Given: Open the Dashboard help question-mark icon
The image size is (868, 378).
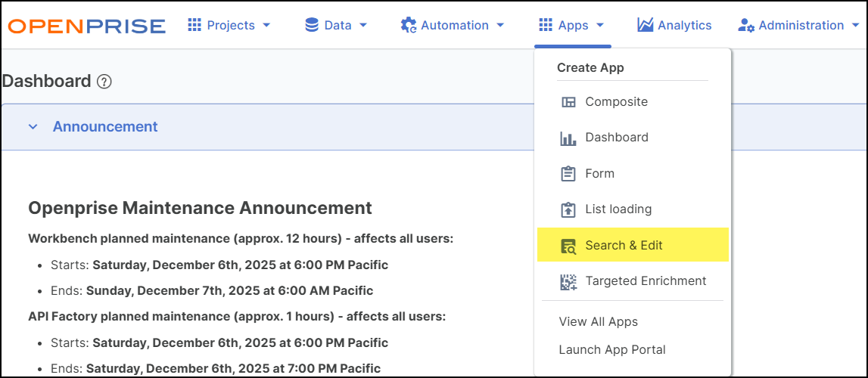Looking at the screenshot, I should coord(104,82).
